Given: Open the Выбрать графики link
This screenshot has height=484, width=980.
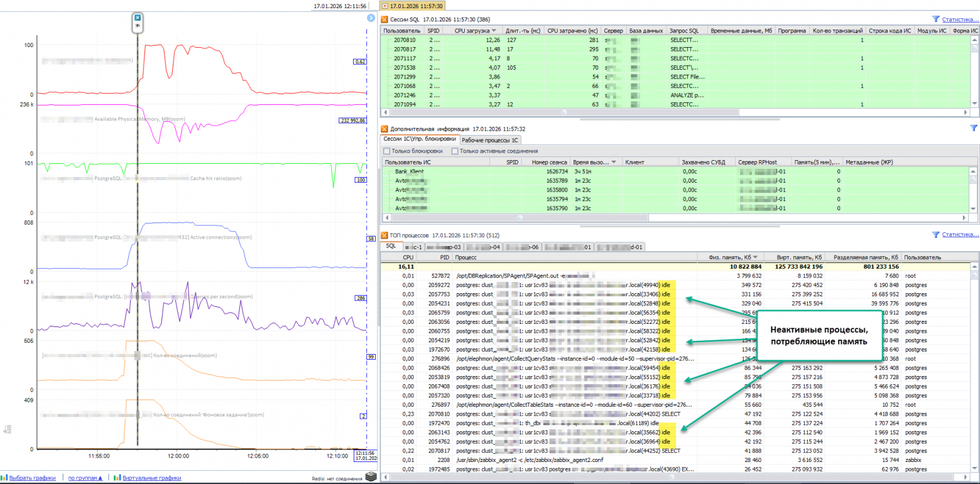Looking at the screenshot, I should [x=32, y=478].
